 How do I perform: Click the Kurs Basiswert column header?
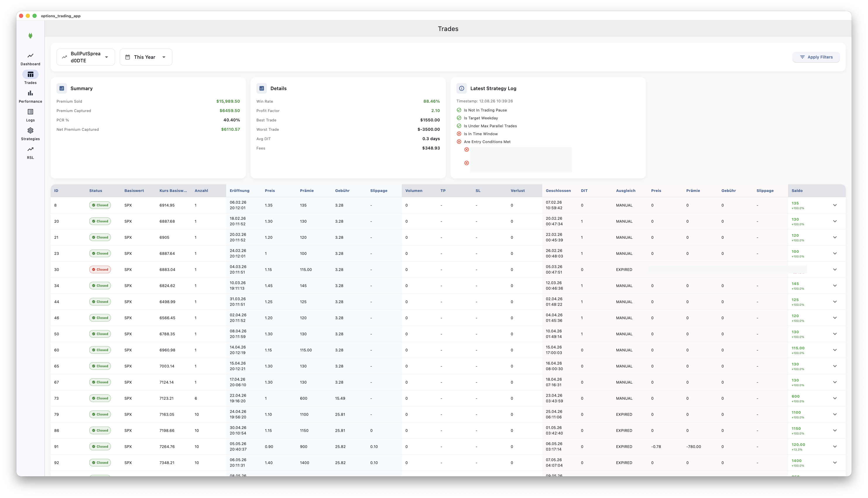pos(173,190)
